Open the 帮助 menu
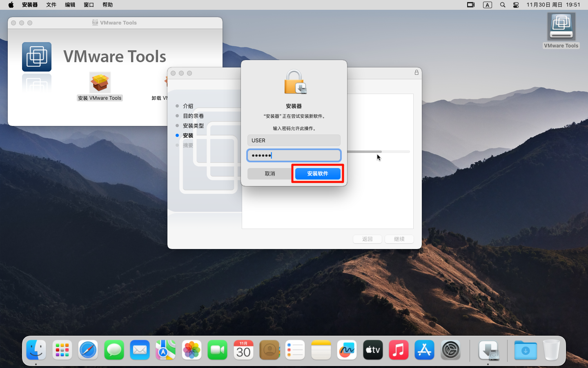Viewport: 588px width, 368px height. [107, 5]
